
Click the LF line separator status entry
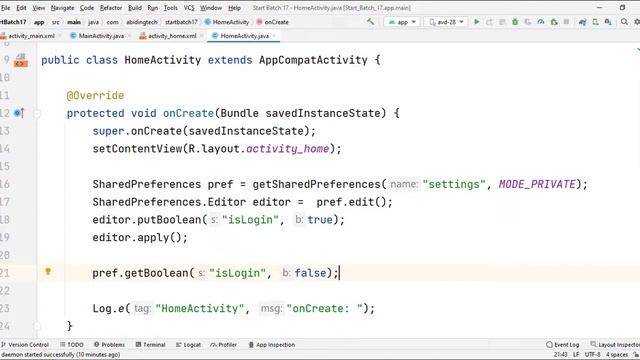tap(576, 355)
